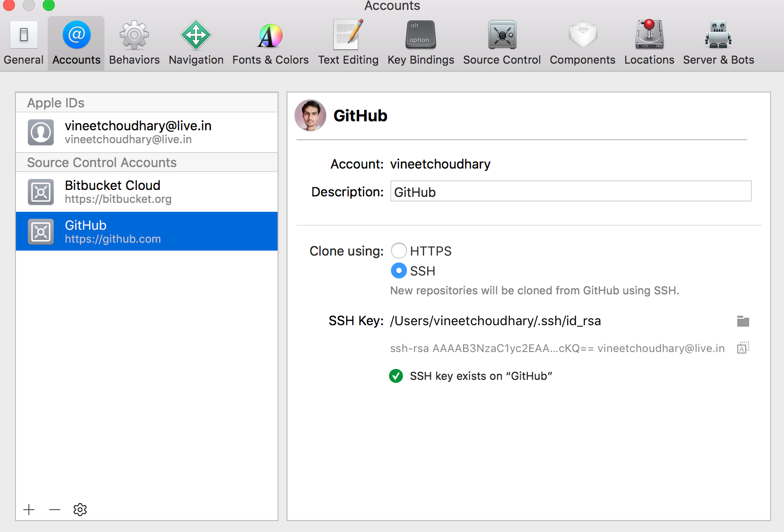784x532 pixels.
Task: Select SSH for cloning
Action: tap(399, 270)
